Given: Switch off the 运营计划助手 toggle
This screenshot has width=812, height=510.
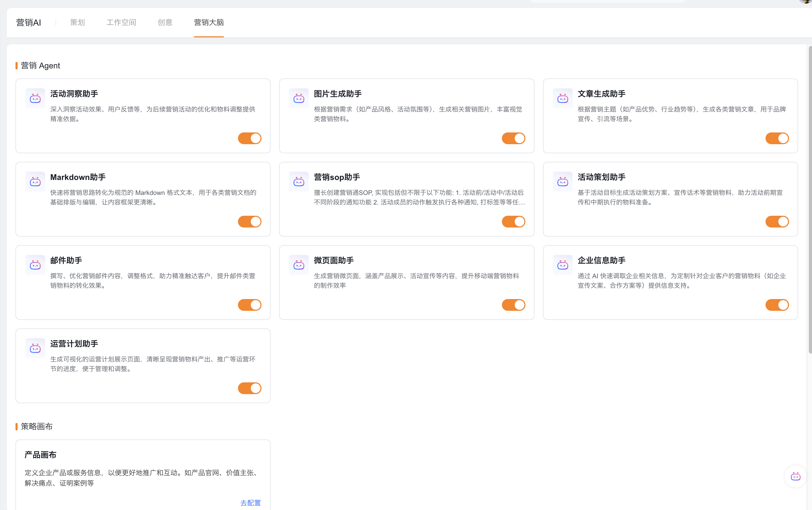Looking at the screenshot, I should [x=249, y=388].
